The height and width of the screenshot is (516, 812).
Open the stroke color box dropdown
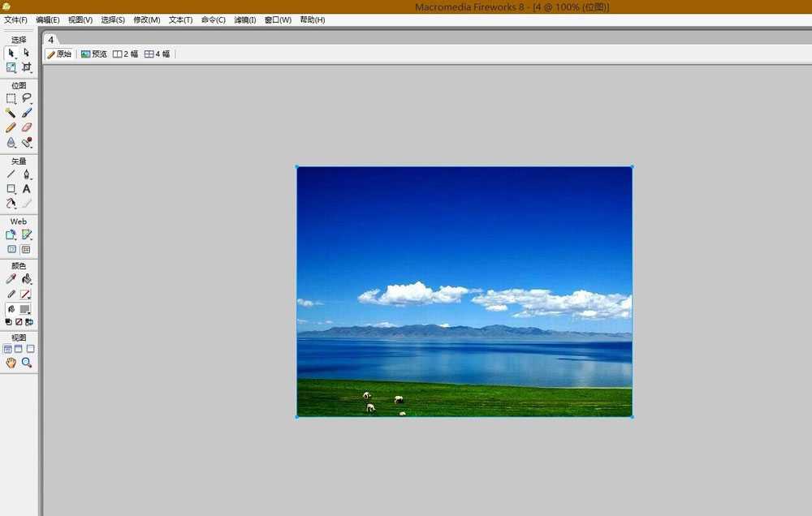coord(25,295)
